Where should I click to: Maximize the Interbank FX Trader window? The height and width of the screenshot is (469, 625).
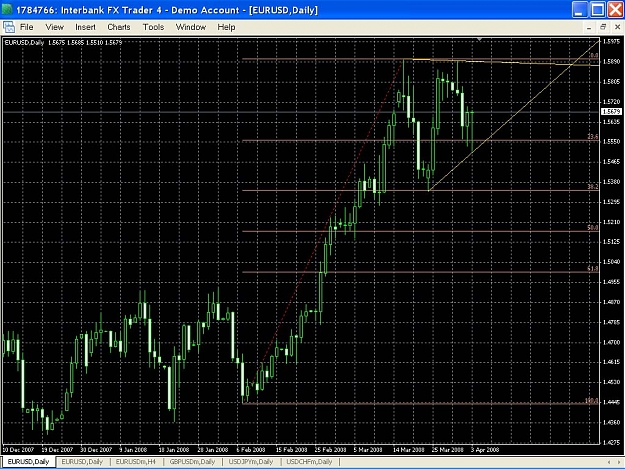click(597, 10)
